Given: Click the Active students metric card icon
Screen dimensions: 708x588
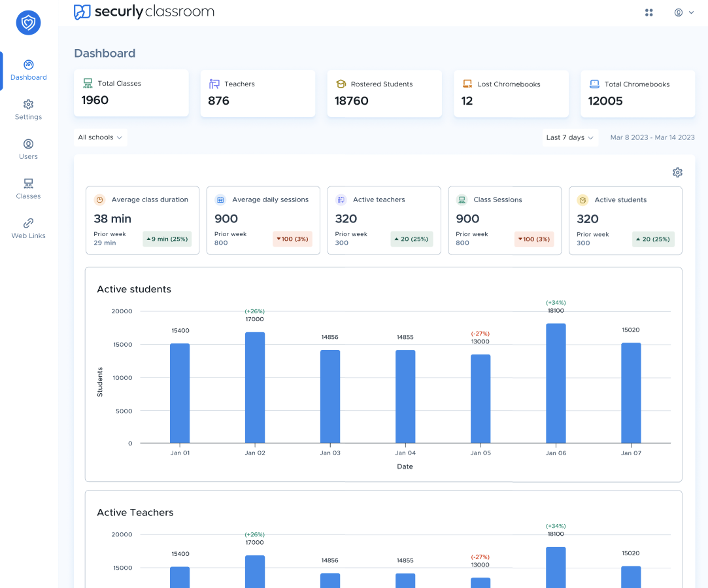Looking at the screenshot, I should (x=582, y=200).
